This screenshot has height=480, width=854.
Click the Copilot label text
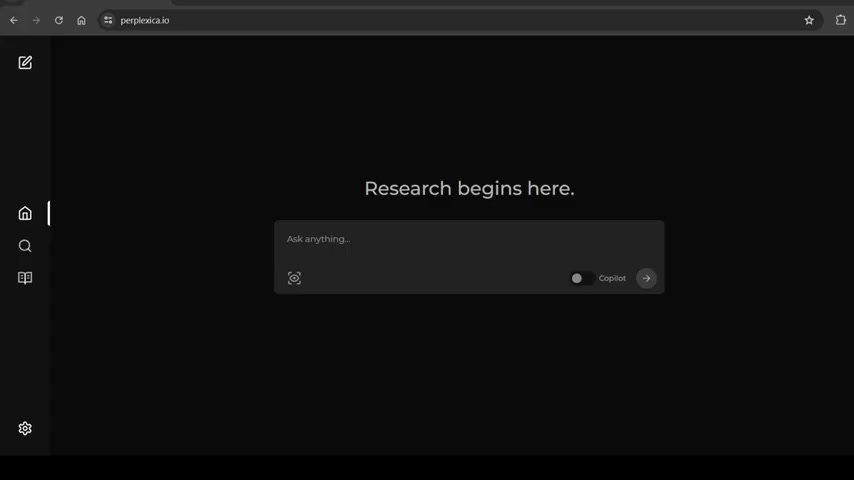[612, 278]
